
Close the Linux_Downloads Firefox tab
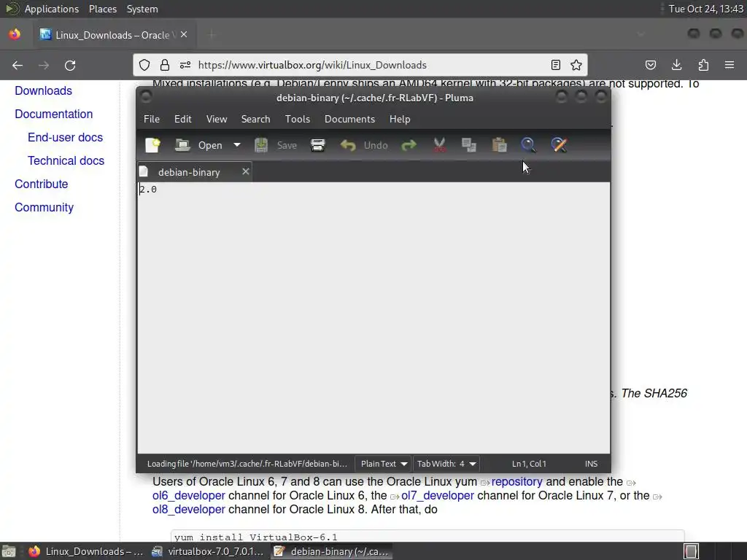(184, 35)
